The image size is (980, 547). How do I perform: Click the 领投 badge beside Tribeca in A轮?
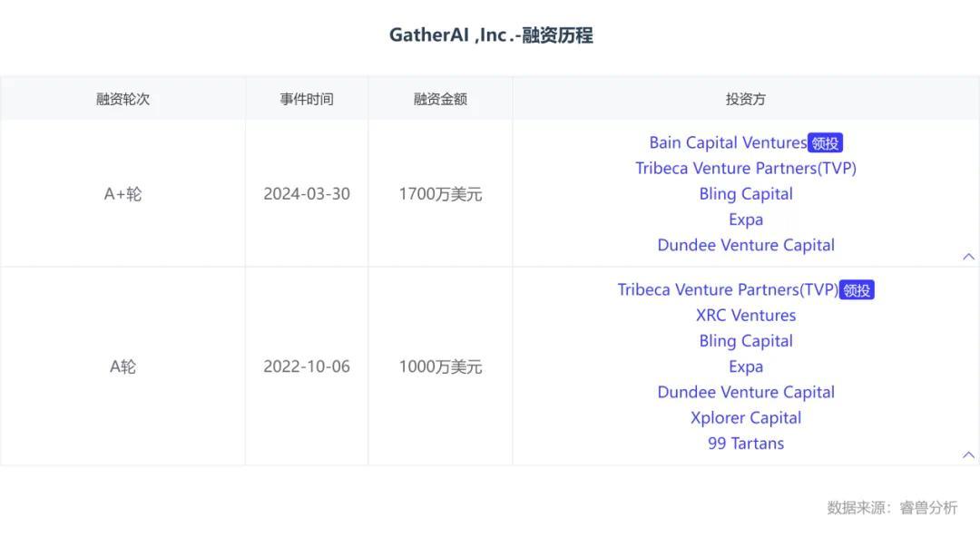857,290
